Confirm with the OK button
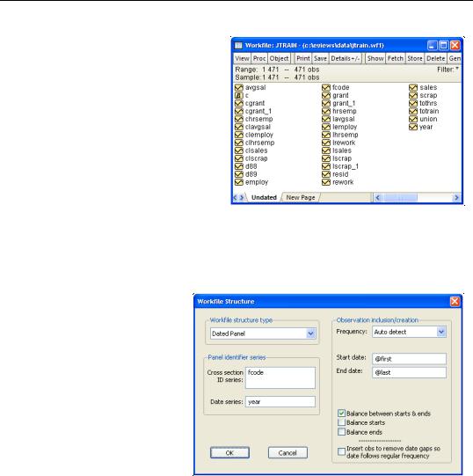The height and width of the screenshot is (476, 473). [x=229, y=452]
